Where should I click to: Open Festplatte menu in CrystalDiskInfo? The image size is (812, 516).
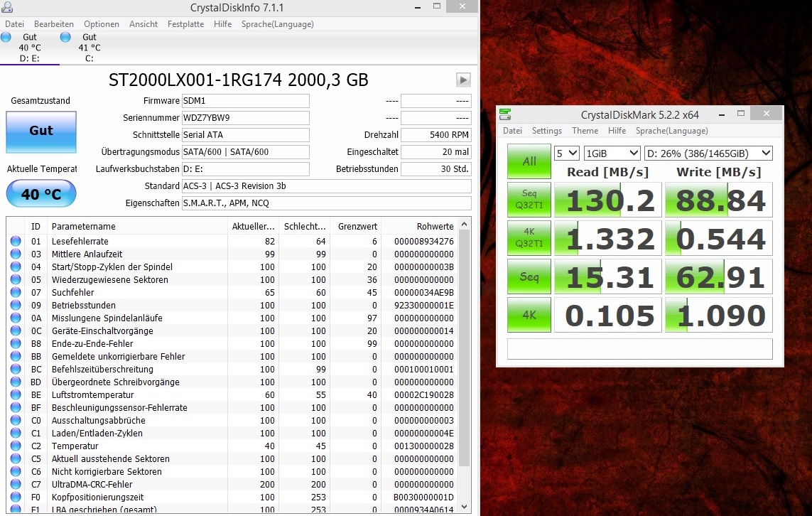185,24
